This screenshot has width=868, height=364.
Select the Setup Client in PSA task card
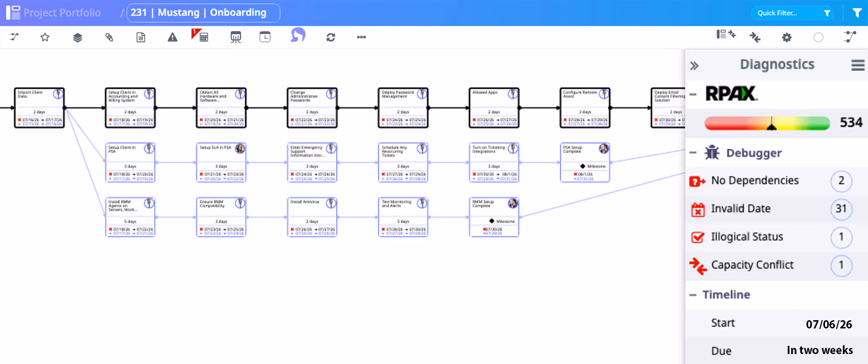point(130,162)
